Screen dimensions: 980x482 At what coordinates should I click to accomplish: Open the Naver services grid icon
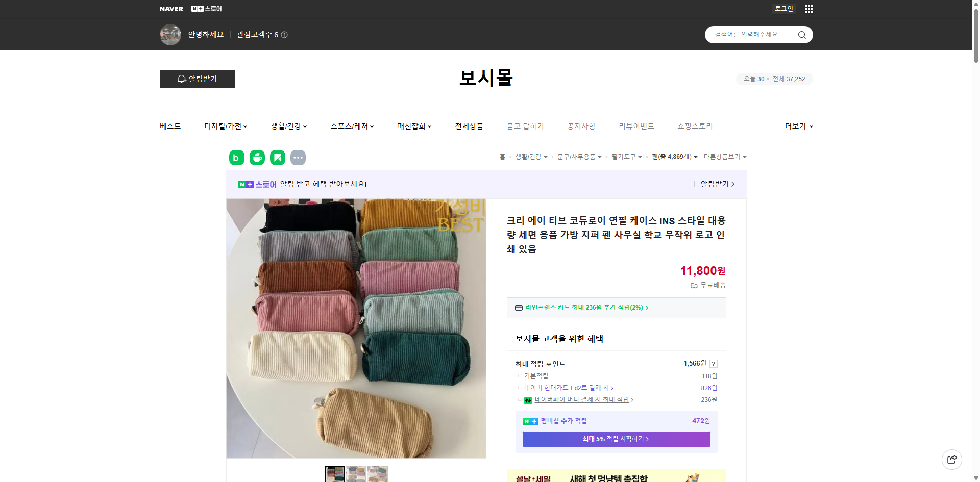(x=808, y=9)
